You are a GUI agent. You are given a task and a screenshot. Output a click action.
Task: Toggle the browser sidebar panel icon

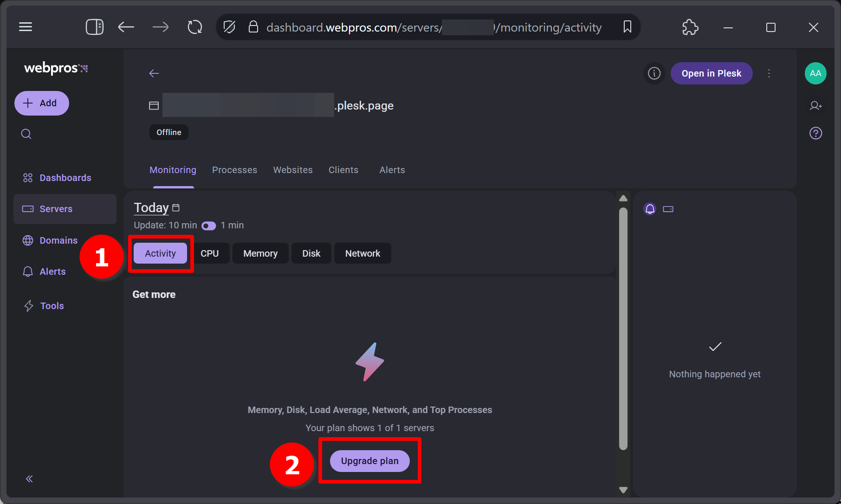(x=95, y=27)
